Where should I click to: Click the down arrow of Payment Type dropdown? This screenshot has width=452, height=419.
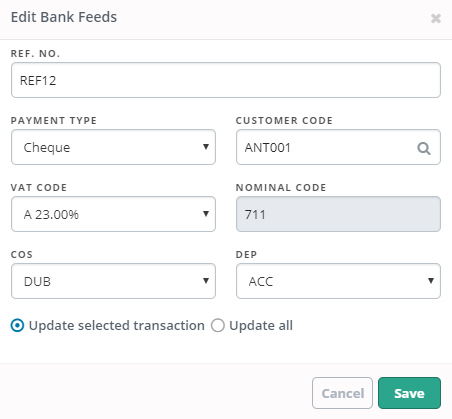click(x=206, y=147)
